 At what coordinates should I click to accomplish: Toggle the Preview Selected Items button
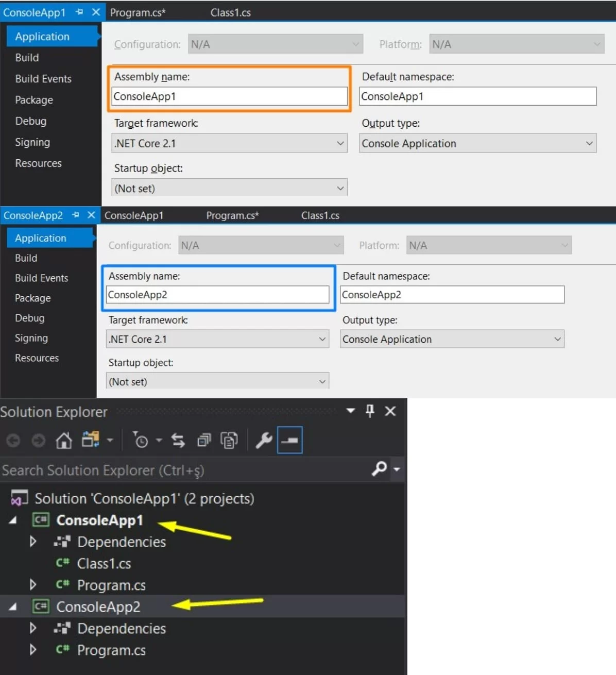(x=290, y=441)
